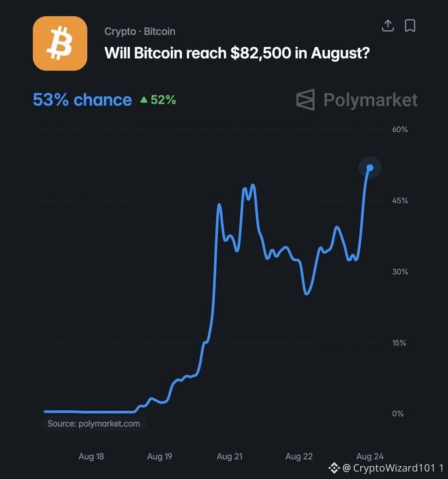Click the 53% chance label
The height and width of the screenshot is (479, 448).
point(82,100)
